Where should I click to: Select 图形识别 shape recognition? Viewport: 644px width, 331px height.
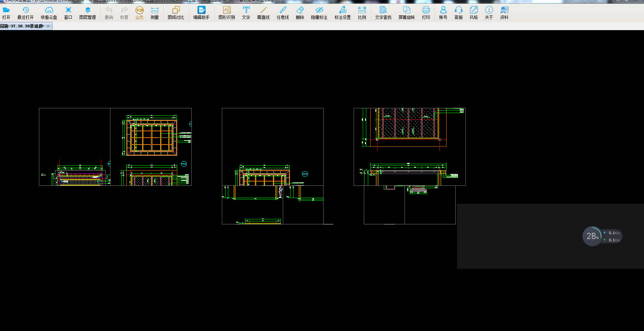tap(227, 13)
